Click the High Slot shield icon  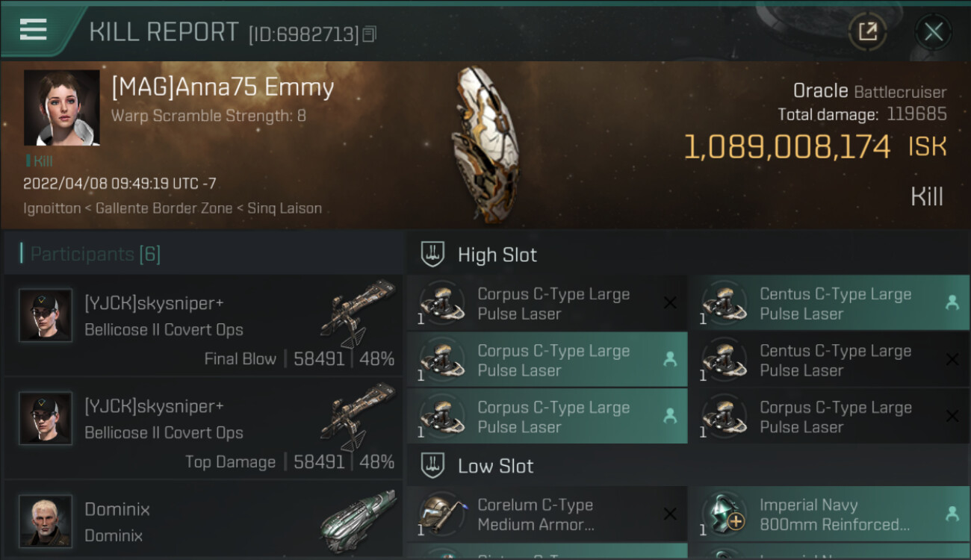433,255
